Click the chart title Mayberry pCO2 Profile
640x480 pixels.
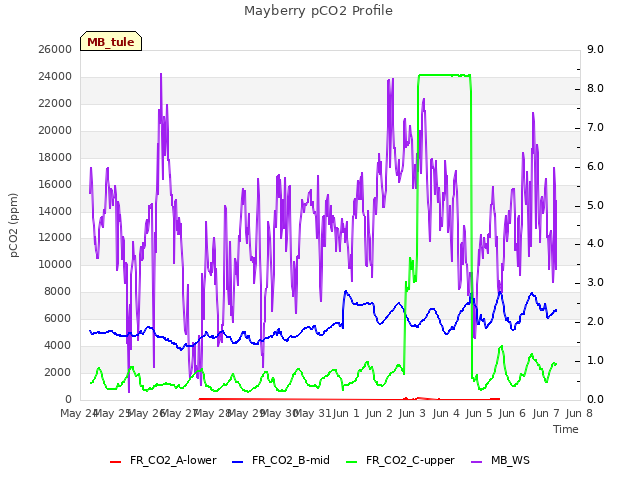tap(318, 11)
